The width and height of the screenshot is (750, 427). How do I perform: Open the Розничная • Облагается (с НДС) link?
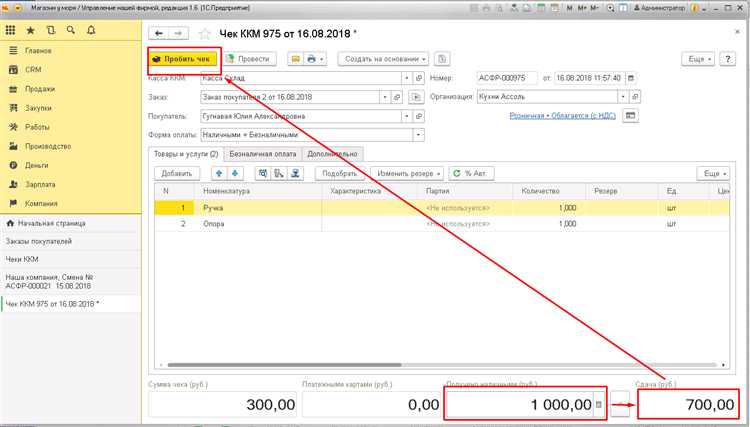click(x=562, y=116)
